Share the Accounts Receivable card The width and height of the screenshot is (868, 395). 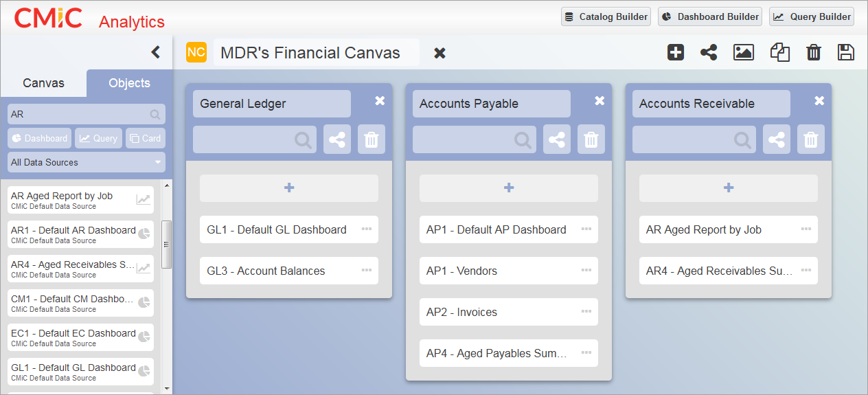click(777, 139)
